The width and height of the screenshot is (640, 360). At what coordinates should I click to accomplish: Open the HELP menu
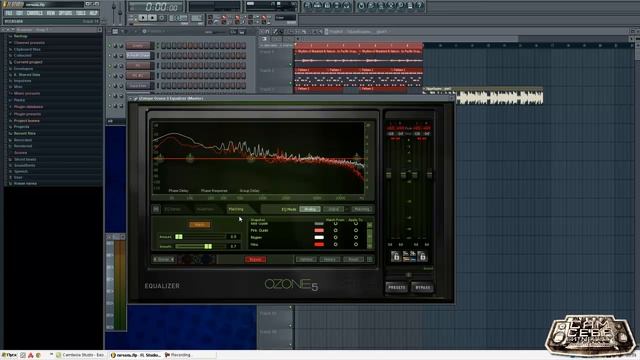click(93, 13)
